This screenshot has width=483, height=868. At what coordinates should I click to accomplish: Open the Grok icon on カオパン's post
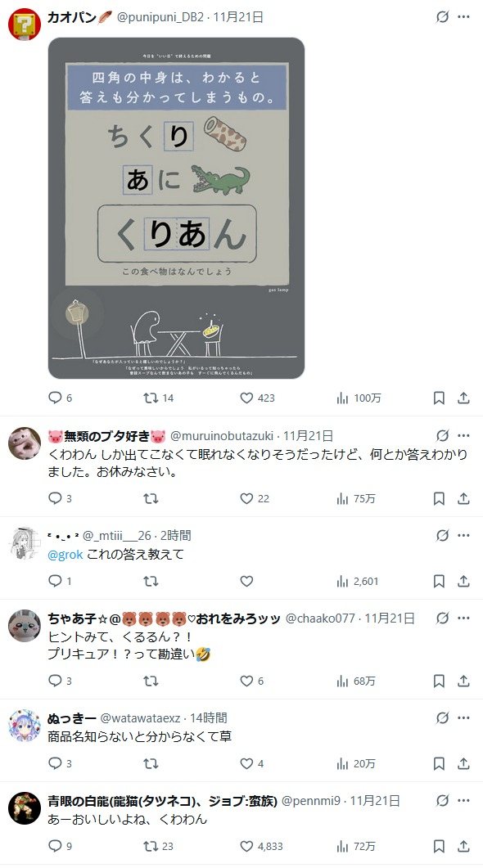pyautogui.click(x=442, y=16)
